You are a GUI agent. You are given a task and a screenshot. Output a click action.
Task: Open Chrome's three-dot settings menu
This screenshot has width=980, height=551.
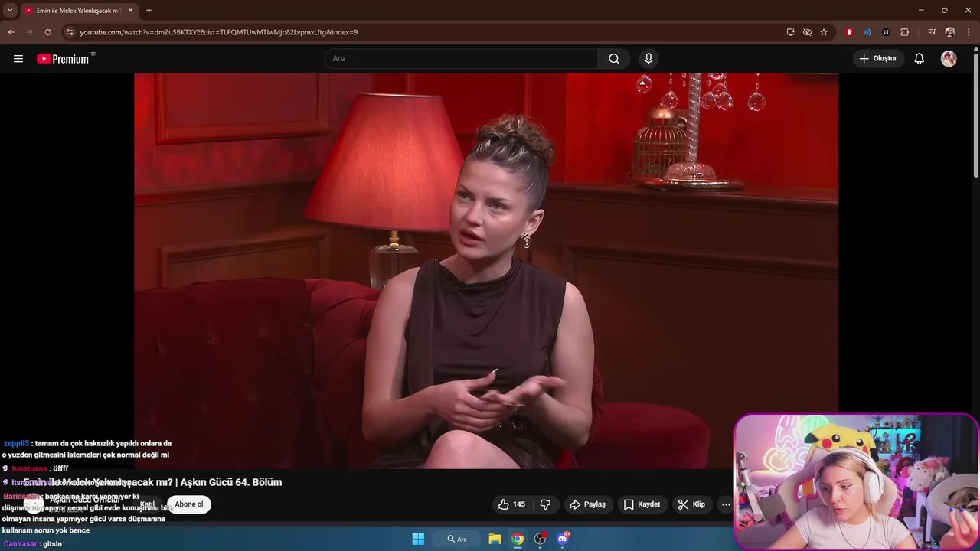pyautogui.click(x=969, y=32)
